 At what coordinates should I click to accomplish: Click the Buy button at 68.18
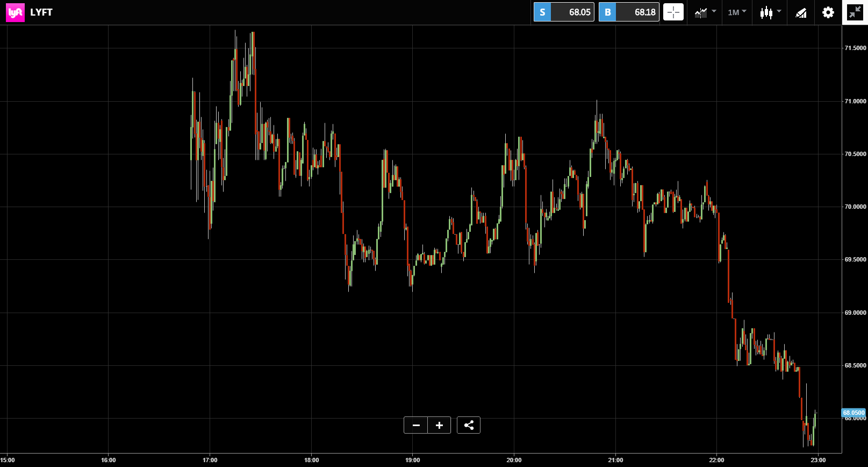click(629, 12)
